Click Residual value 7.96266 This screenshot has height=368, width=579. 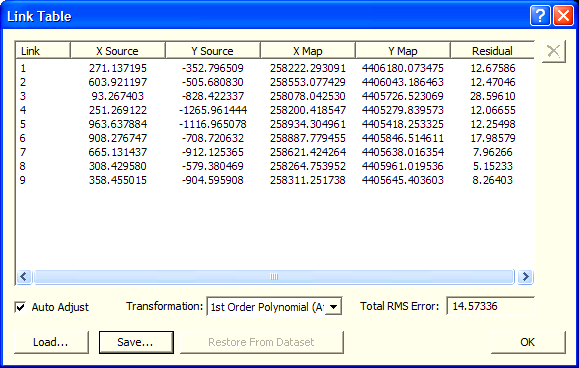click(493, 152)
